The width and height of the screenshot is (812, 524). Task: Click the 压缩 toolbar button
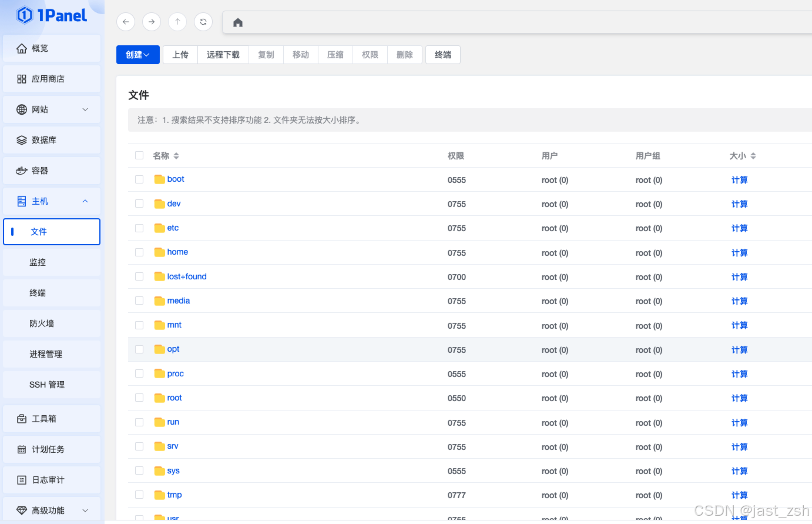[x=335, y=55]
